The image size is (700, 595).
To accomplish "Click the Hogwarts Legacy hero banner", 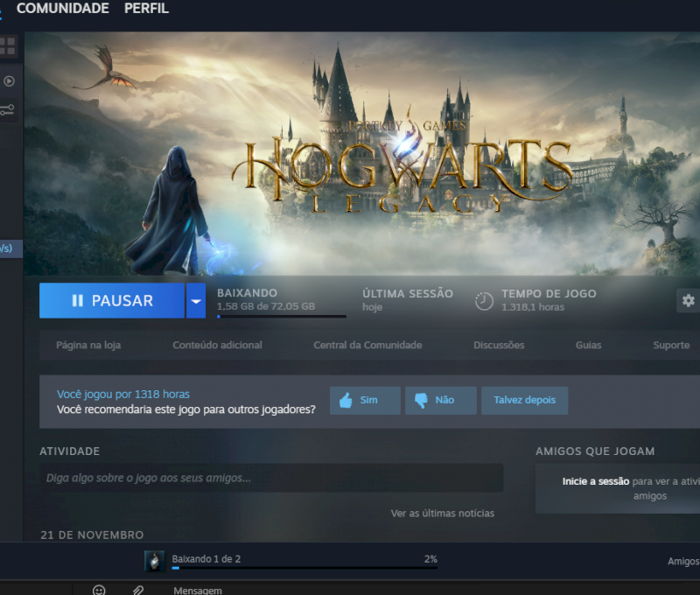I will [x=362, y=153].
